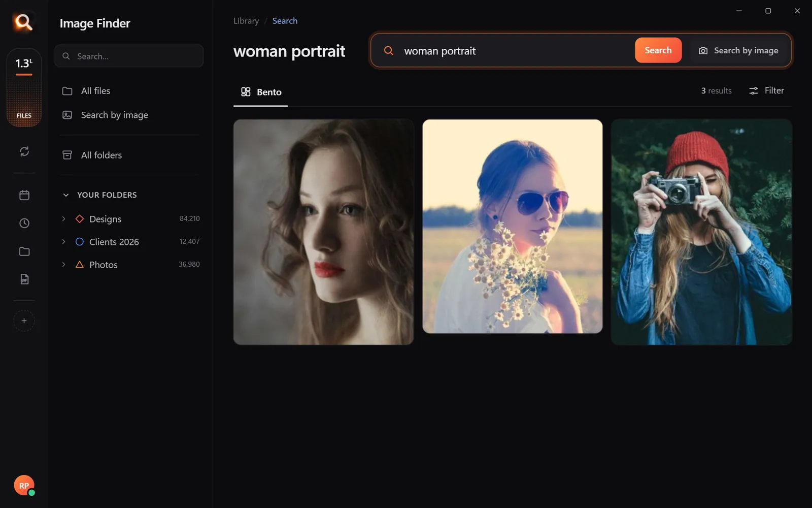This screenshot has height=508, width=812.
Task: Open Search by image in sidebar
Action: [129, 115]
